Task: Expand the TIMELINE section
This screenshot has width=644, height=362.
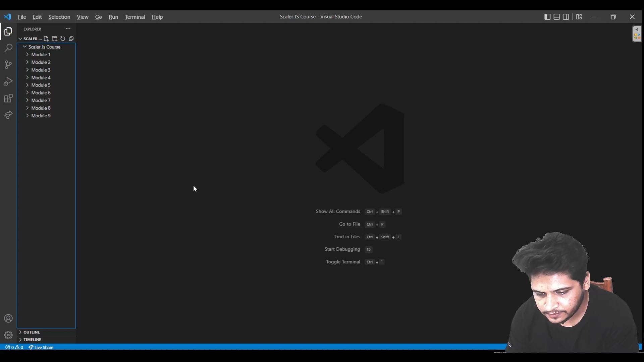Action: [46, 340]
